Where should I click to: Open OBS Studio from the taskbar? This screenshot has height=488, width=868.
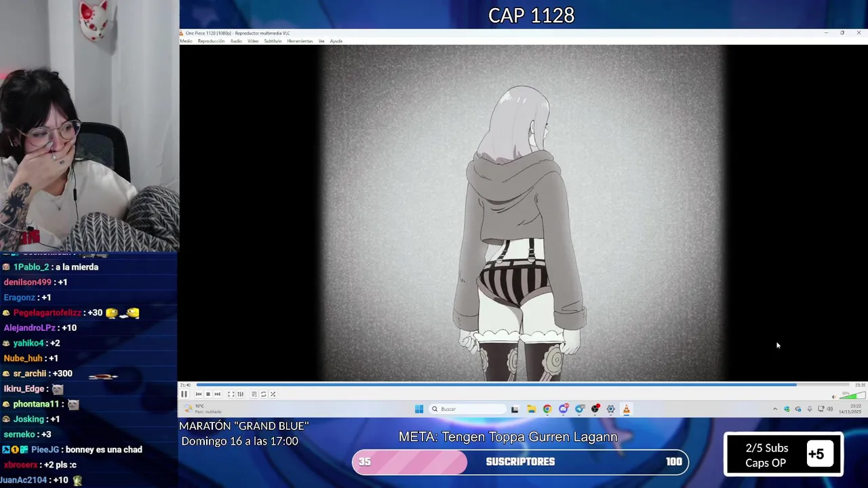595,409
